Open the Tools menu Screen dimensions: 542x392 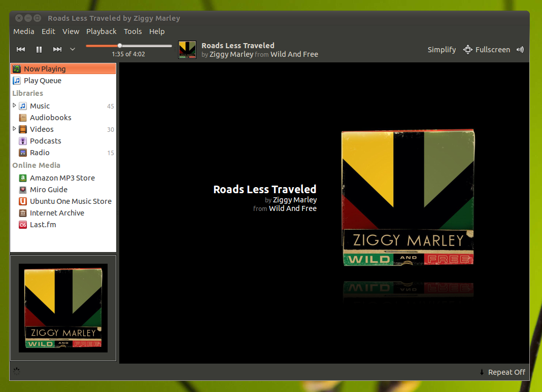133,31
